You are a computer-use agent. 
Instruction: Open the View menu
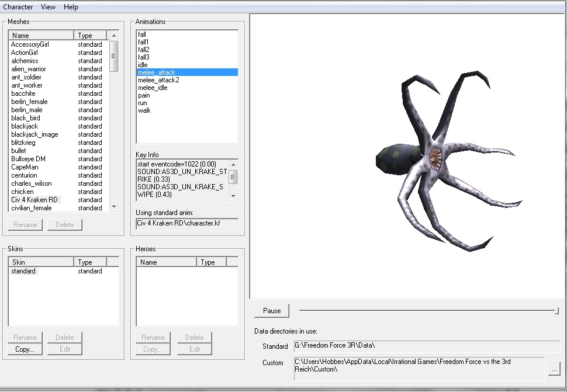(48, 7)
